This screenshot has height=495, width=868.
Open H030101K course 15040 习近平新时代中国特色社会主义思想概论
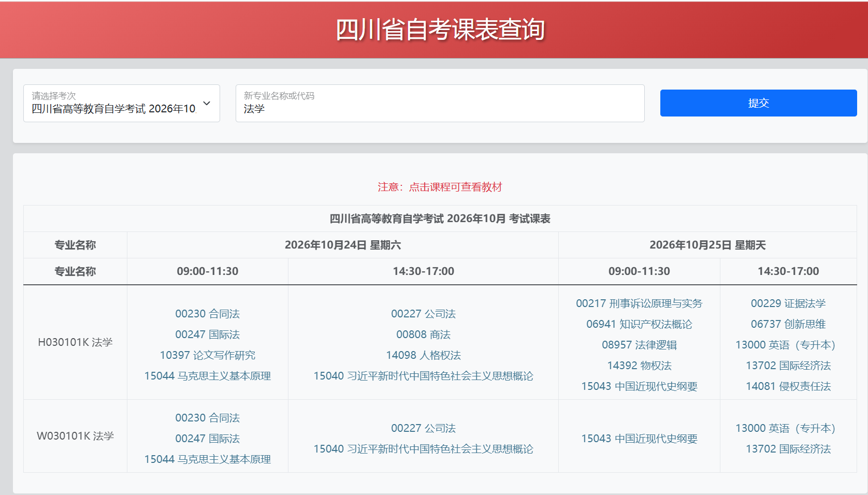(x=423, y=376)
